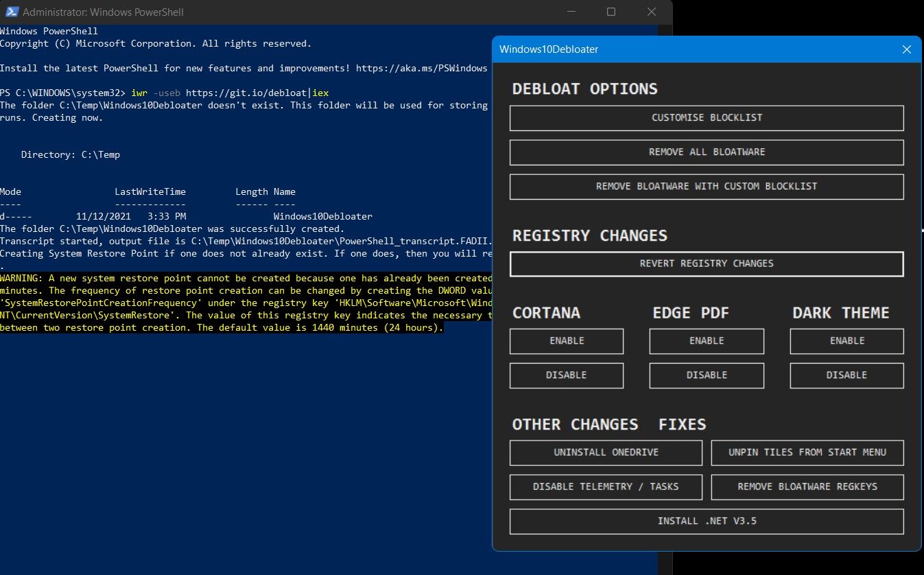
Task: Remove Bloatware Regkeys
Action: [807, 487]
